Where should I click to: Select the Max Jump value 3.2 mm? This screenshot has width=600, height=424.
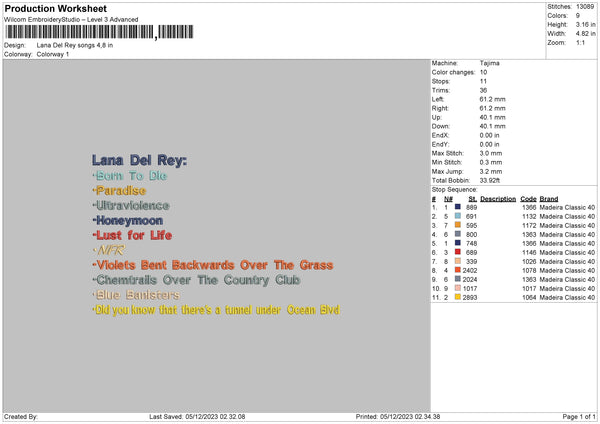[491, 171]
